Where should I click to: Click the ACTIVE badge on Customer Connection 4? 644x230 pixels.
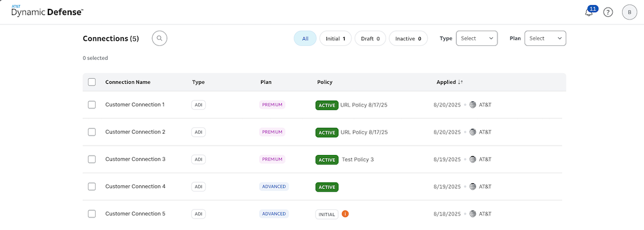(327, 187)
